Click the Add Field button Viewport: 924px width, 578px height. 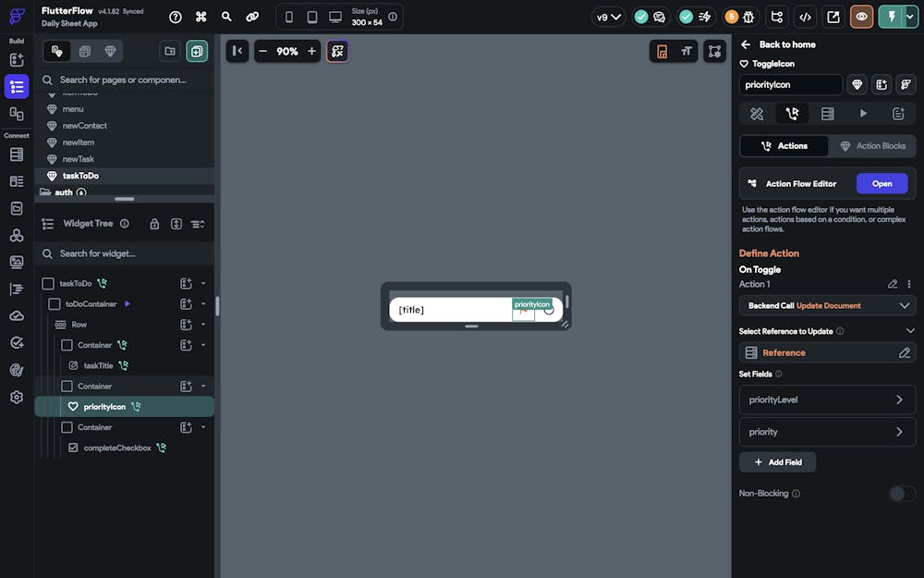tap(777, 462)
